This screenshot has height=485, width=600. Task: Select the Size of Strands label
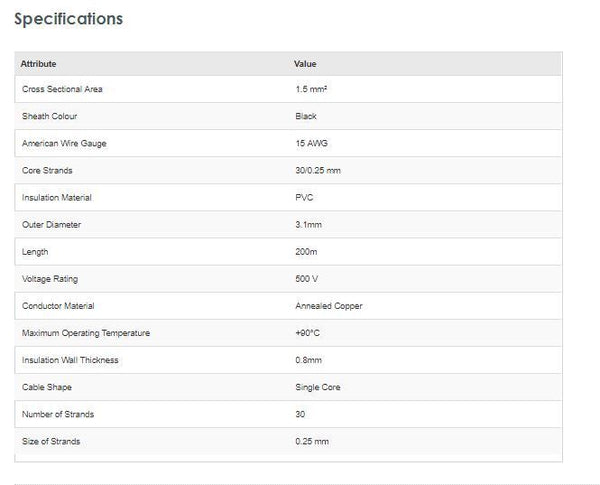pos(51,441)
